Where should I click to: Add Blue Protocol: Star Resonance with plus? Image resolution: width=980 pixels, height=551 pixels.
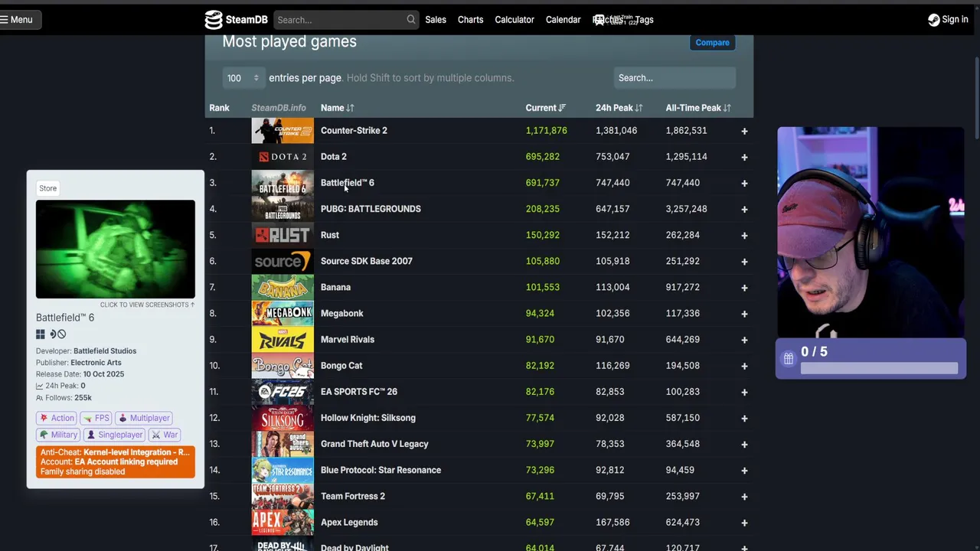point(744,471)
